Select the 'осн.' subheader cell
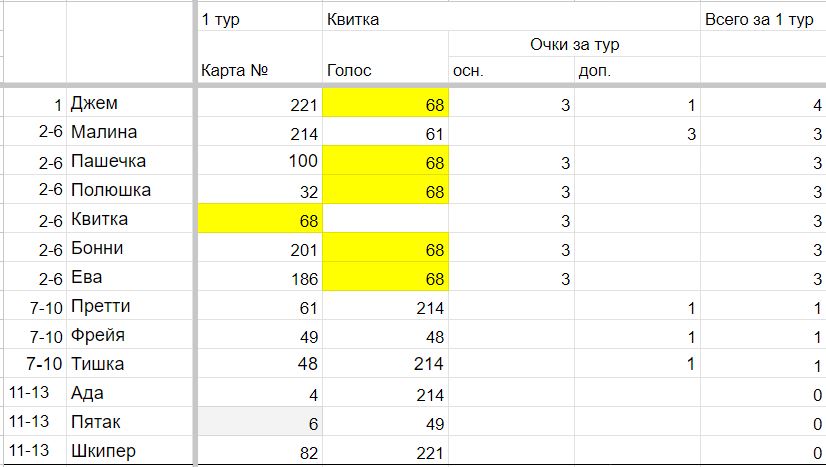Image resolution: width=826 pixels, height=467 pixels. pyautogui.click(x=512, y=70)
